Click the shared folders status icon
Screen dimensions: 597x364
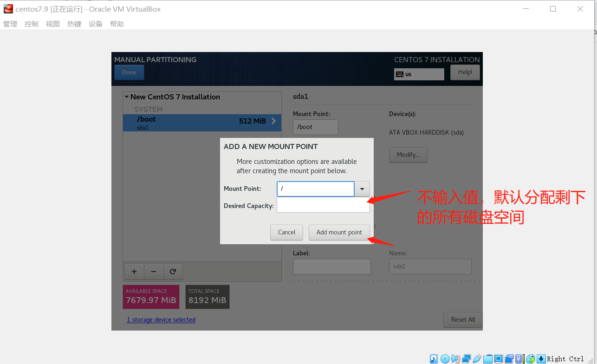click(488, 359)
